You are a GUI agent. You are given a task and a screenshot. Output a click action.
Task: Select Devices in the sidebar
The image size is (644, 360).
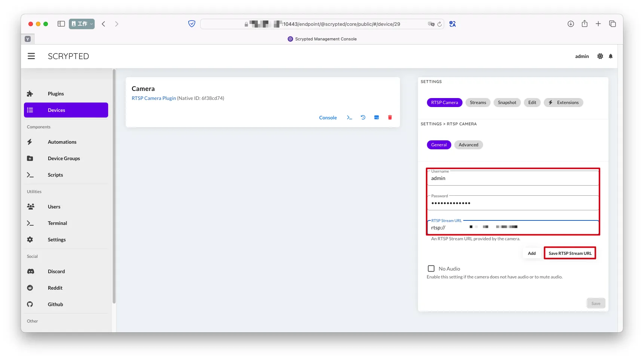click(x=66, y=110)
